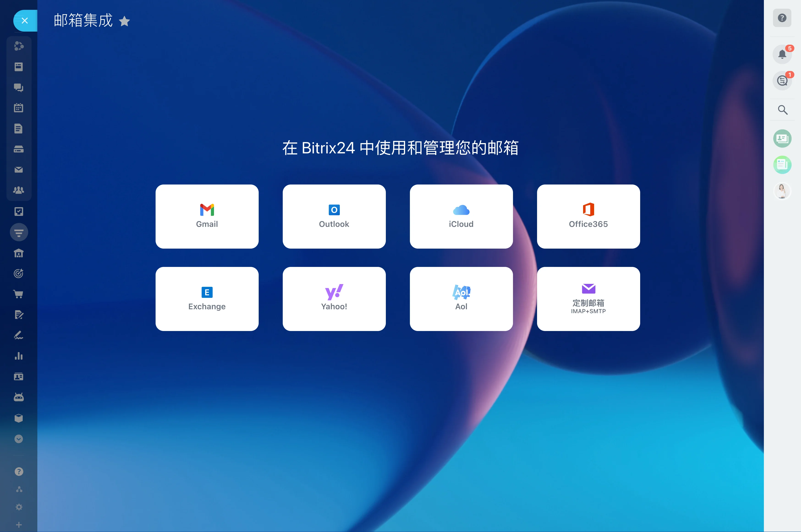801x532 pixels.
Task: Open the building icon in the sidebar
Action: click(19, 253)
